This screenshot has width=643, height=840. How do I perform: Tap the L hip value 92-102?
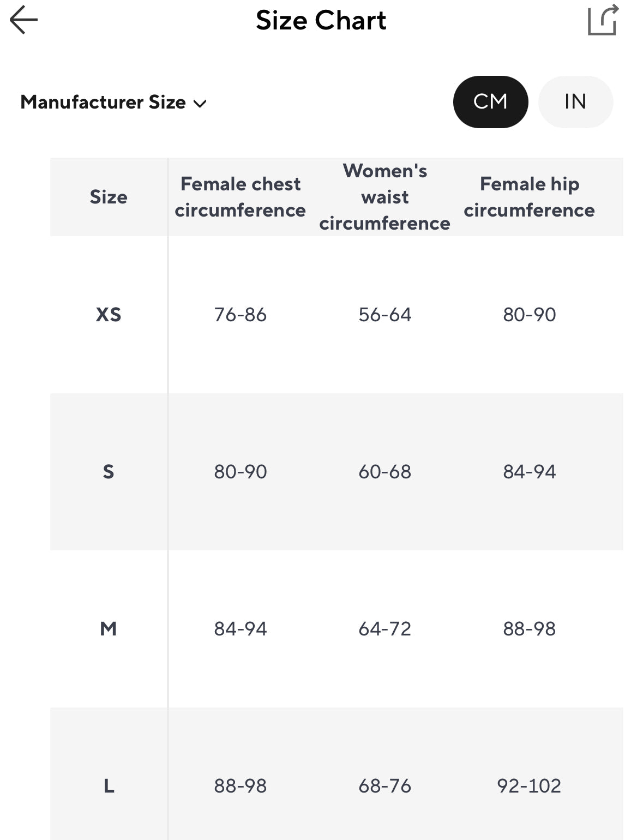pyautogui.click(x=529, y=786)
